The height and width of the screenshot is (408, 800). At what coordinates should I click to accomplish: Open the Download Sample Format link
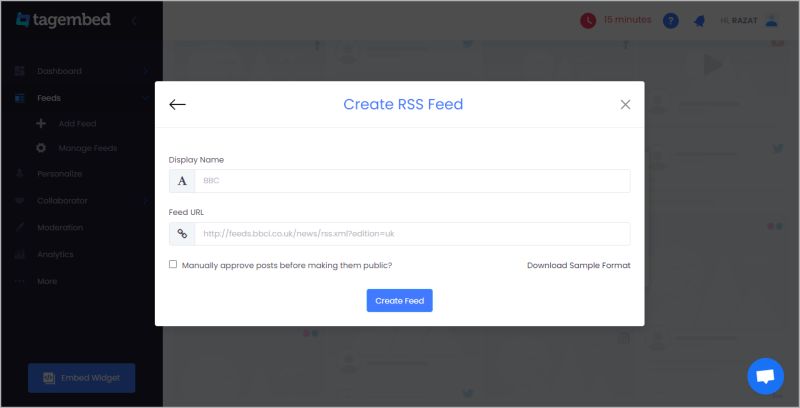point(579,265)
